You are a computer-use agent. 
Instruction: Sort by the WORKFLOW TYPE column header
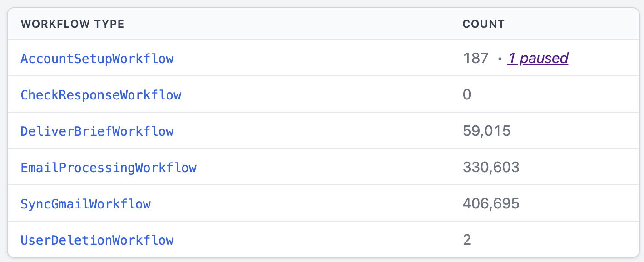[73, 24]
